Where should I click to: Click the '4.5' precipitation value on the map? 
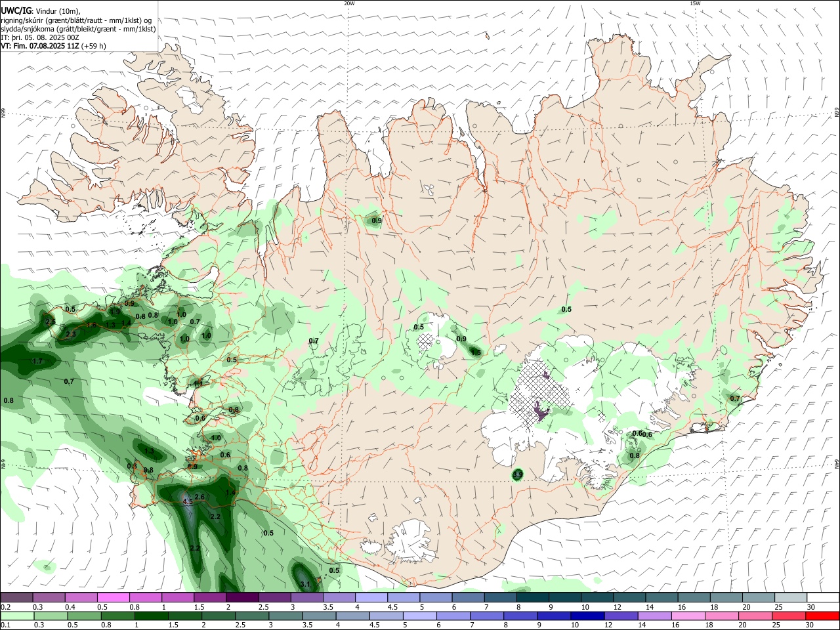pyautogui.click(x=188, y=501)
